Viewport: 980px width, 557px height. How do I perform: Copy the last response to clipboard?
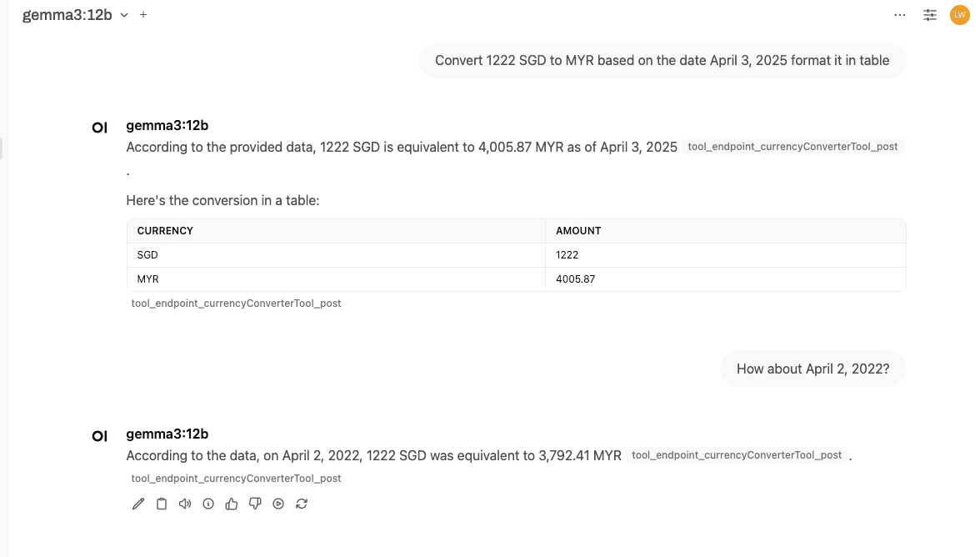click(x=162, y=504)
